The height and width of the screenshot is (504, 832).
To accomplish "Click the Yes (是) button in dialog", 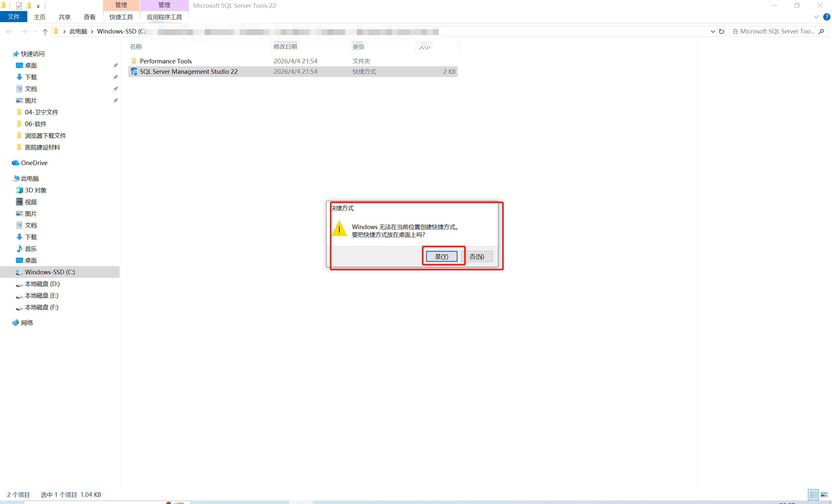I will [441, 256].
